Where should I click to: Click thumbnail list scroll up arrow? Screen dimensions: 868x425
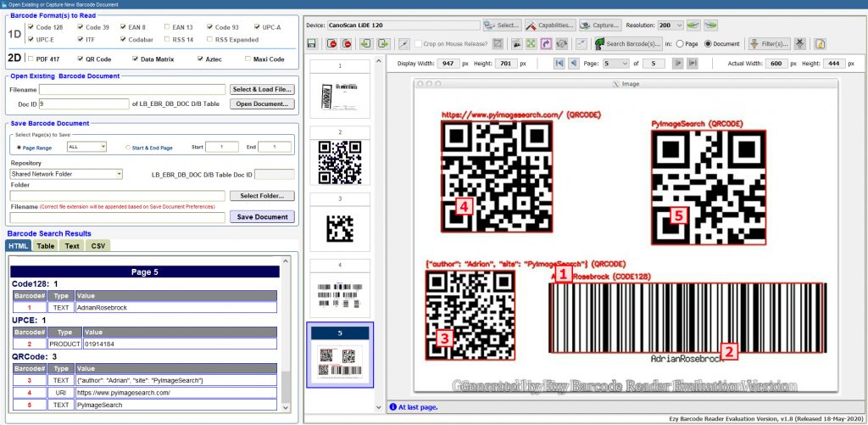point(379,60)
